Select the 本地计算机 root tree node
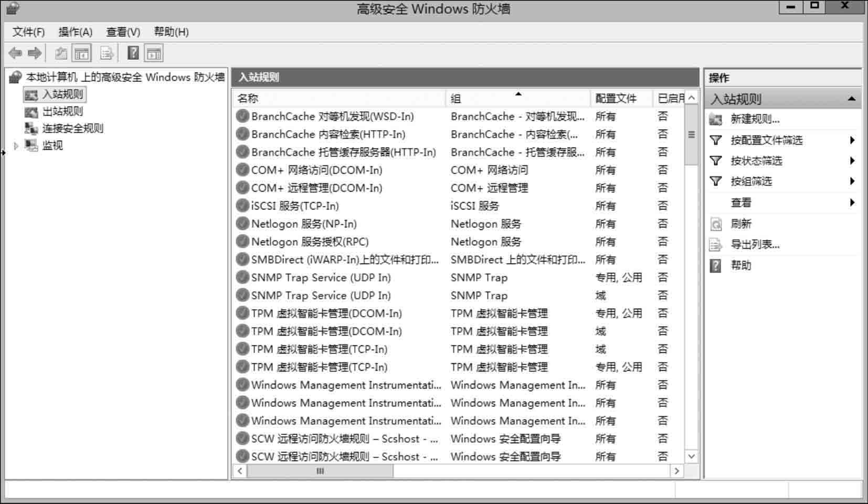Image resolution: width=868 pixels, height=504 pixels. 125,77
